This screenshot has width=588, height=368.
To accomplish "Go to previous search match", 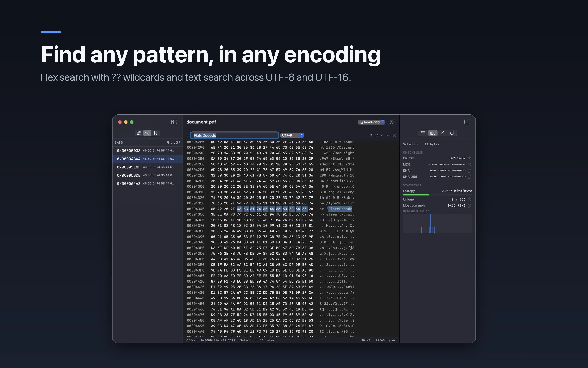I will [x=382, y=135].
